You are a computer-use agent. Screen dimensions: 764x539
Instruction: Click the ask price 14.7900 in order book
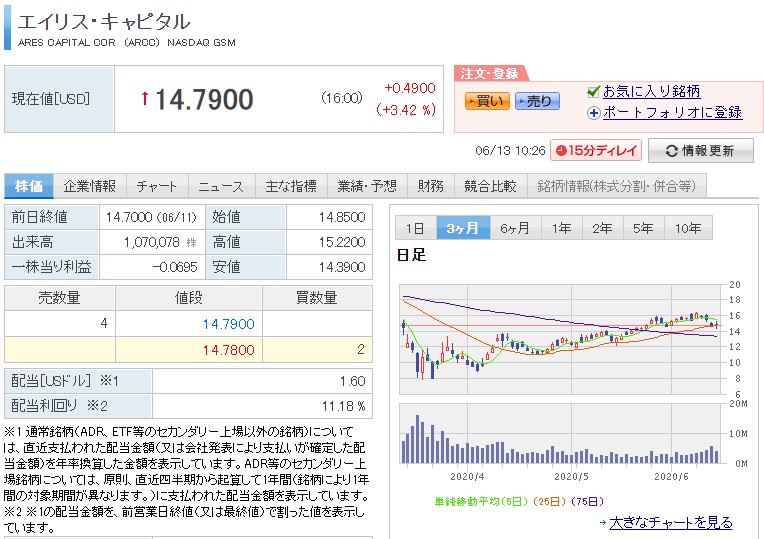coord(229,324)
